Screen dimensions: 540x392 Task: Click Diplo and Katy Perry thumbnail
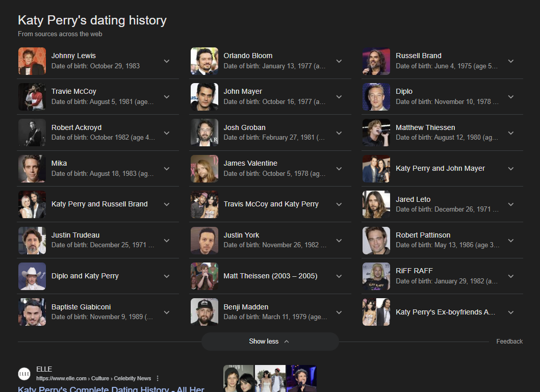pyautogui.click(x=32, y=276)
